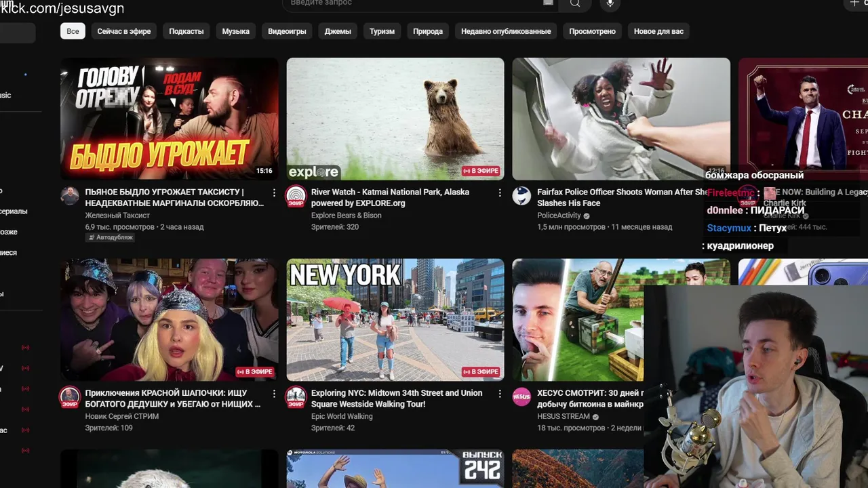
Task: Click the search query input field
Action: 420,3
